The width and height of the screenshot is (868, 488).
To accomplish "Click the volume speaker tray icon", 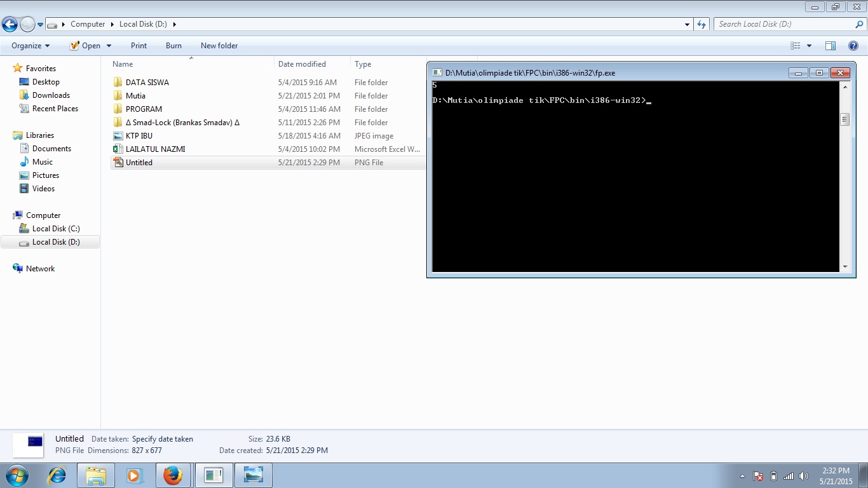I will [804, 476].
